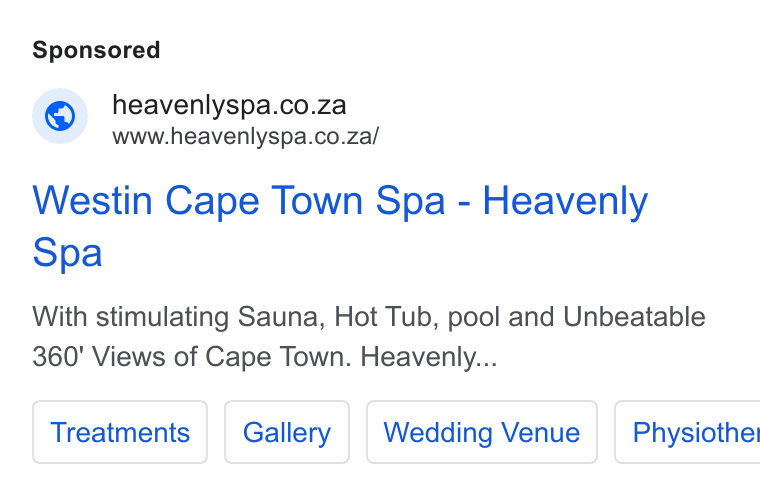Click the www.heavenlyspa.co.za/ URL text
Image resolution: width=760 pixels, height=496 pixels.
[x=246, y=136]
